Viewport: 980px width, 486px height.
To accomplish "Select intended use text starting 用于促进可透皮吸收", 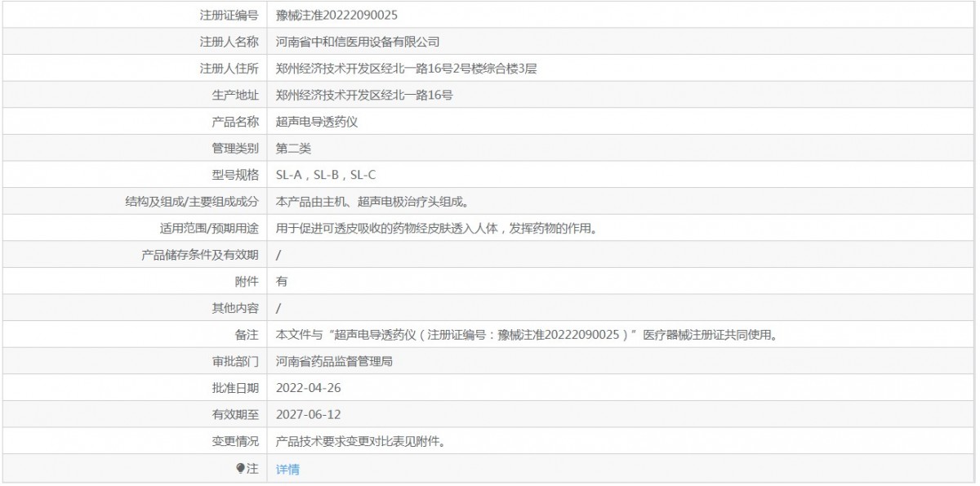I will (x=436, y=228).
